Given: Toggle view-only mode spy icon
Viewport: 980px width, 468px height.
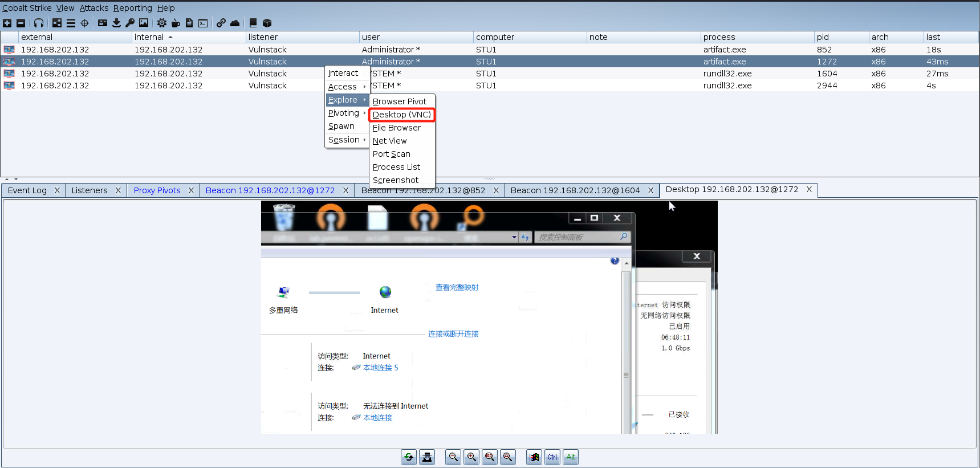Looking at the screenshot, I should [x=427, y=457].
